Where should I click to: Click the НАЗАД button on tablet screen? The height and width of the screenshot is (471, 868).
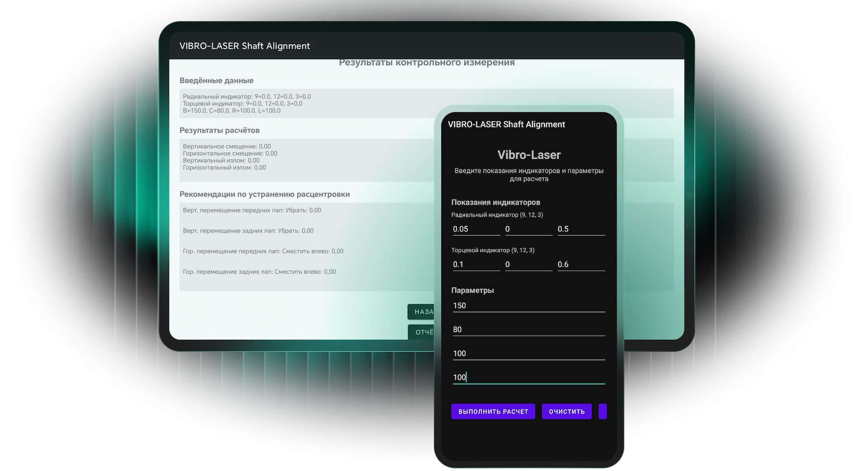tap(421, 312)
